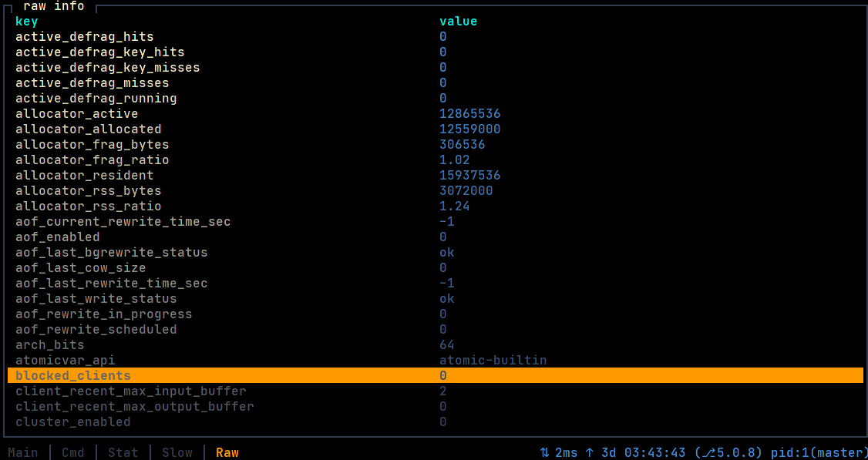Switch to the Slow tab
The width and height of the screenshot is (868, 460).
pos(177,453)
